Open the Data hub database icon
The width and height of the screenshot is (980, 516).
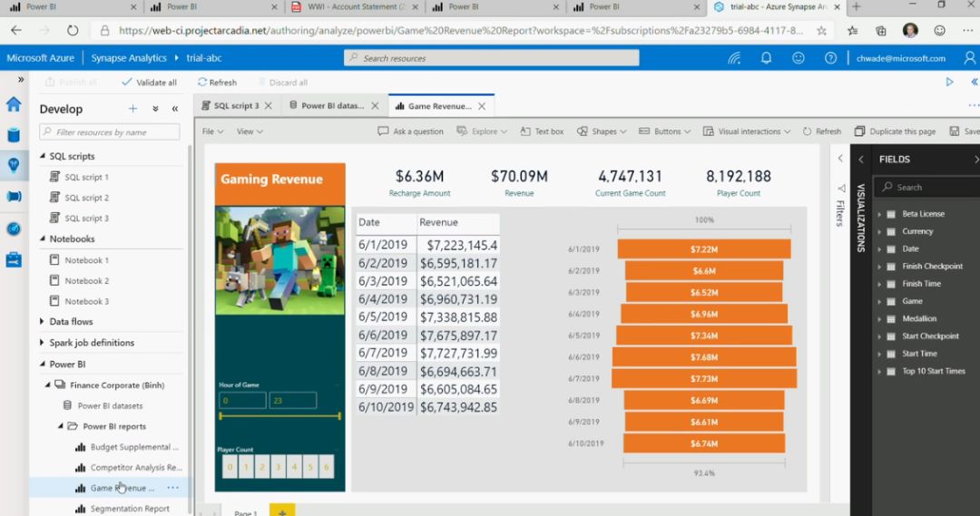click(x=13, y=134)
